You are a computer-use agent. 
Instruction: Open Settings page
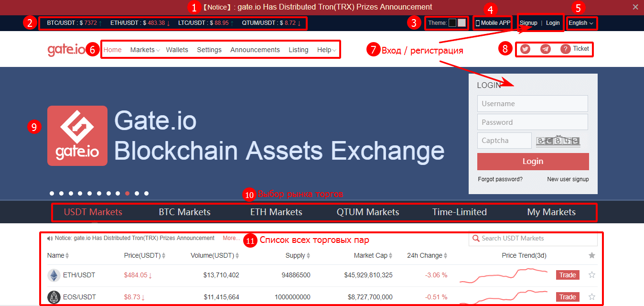point(209,50)
